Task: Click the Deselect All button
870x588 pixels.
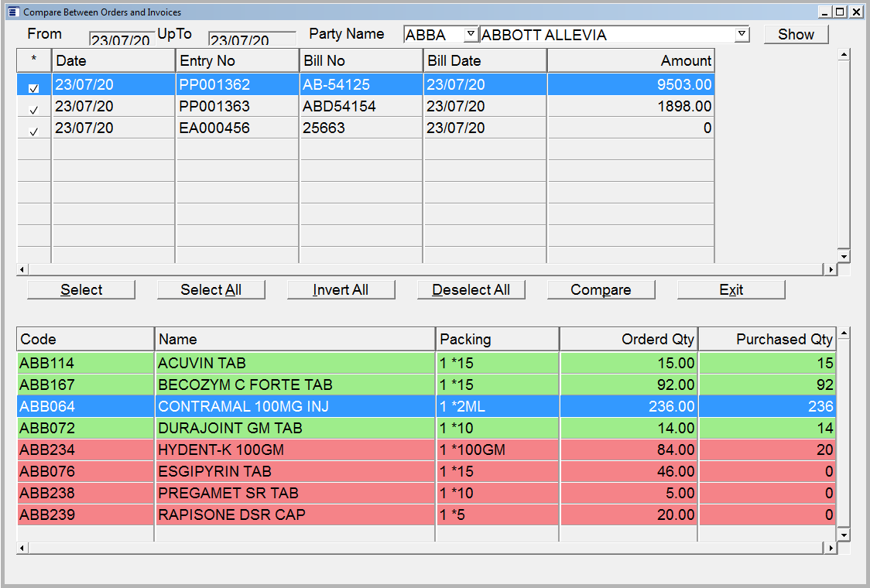Action: 471,289
